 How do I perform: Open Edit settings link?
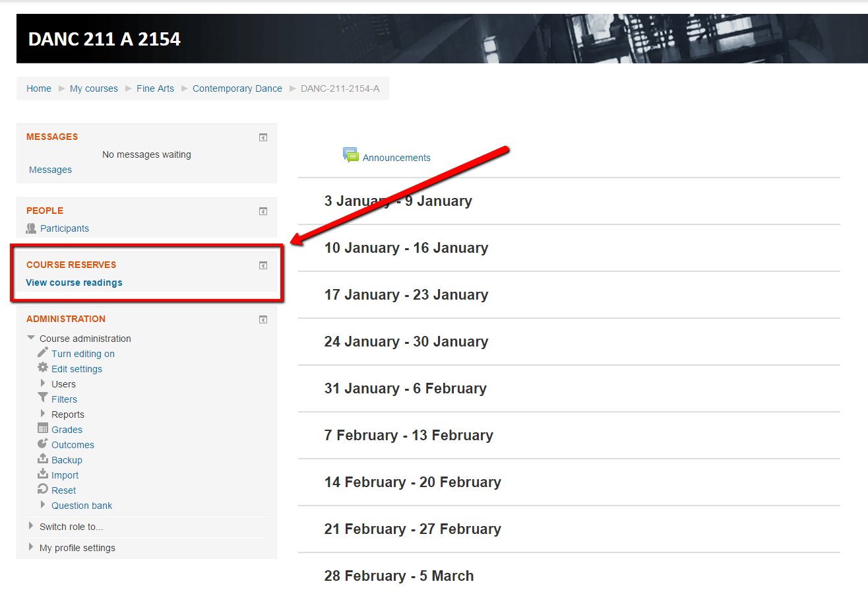point(77,369)
